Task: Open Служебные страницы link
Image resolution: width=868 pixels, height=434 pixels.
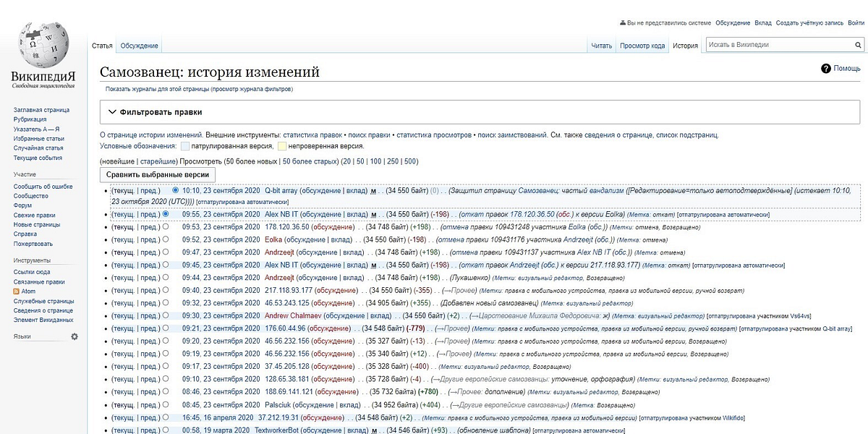Action: pos(43,301)
